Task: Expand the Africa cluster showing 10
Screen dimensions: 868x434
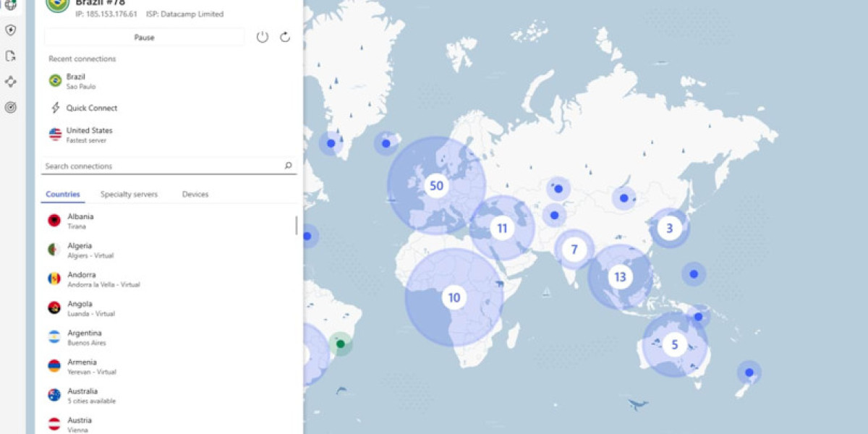Action: (x=454, y=297)
